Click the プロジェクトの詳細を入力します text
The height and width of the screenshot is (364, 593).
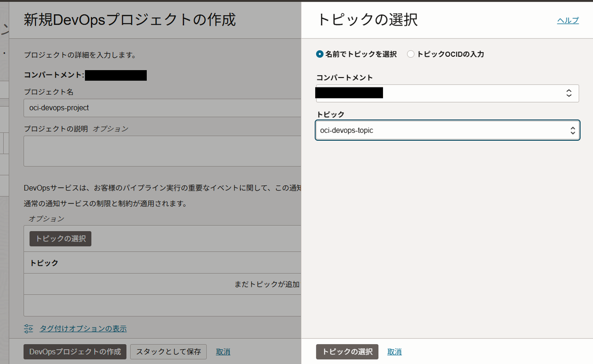coord(80,55)
